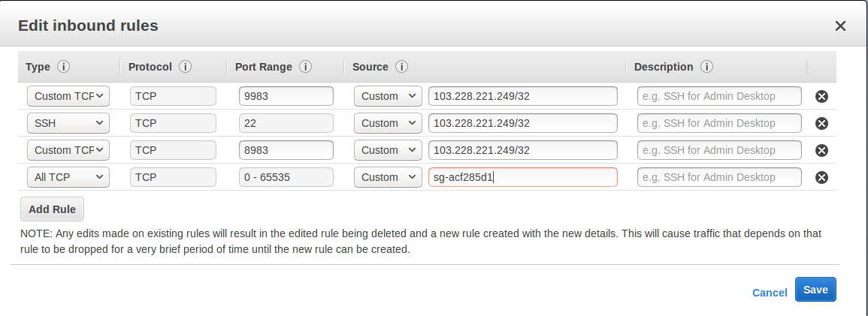The height and width of the screenshot is (316, 868).
Task: Save the inbound rules
Action: point(815,290)
